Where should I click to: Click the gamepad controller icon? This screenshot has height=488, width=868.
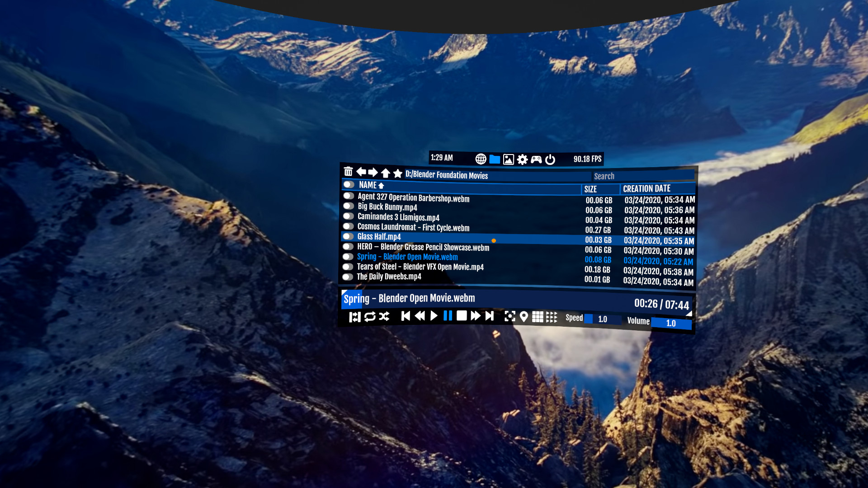click(536, 160)
